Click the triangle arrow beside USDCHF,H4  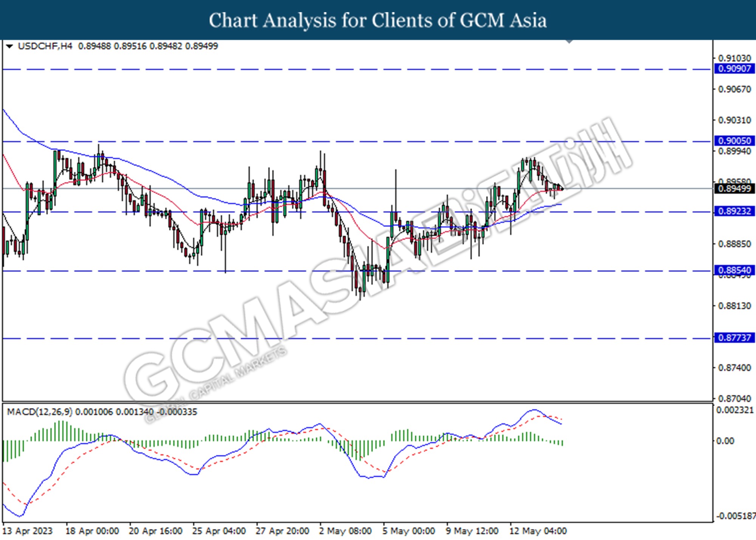(10, 47)
